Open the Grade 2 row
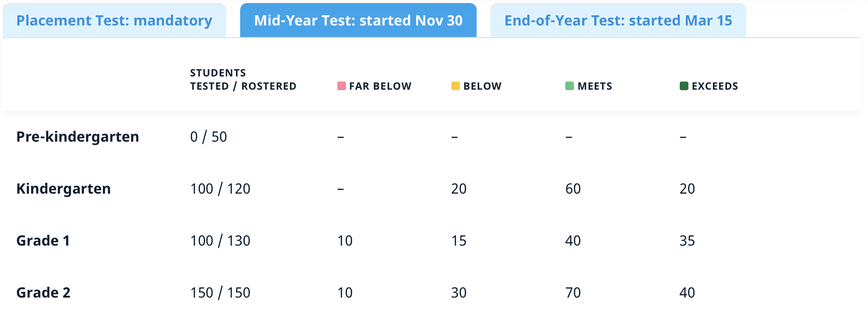Viewport: 868px width, 320px height. coord(43,292)
